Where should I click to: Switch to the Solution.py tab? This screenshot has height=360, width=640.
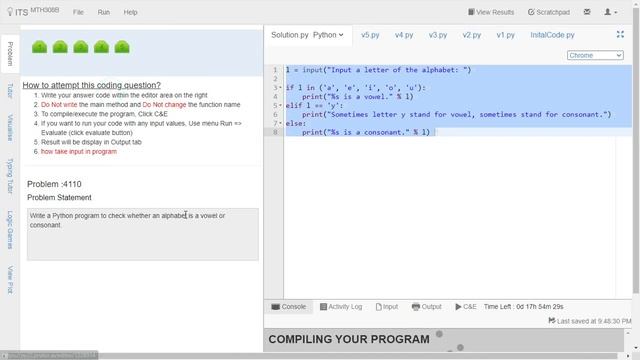(290, 35)
